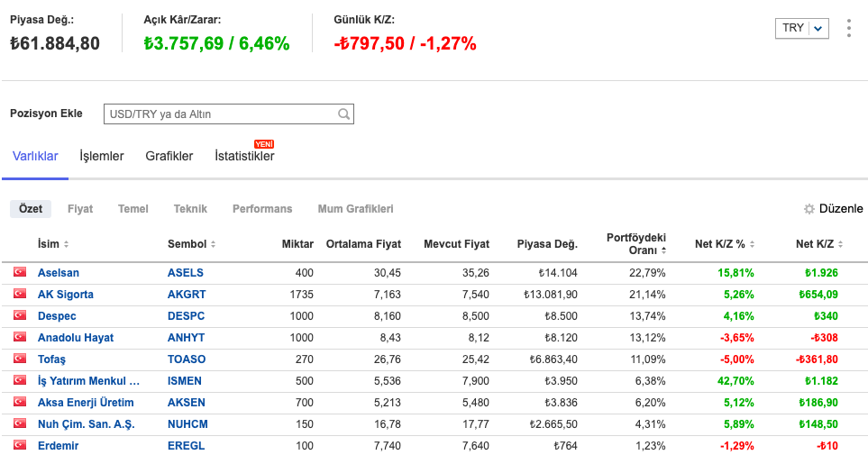Sort by Sembol column arrows

(x=213, y=245)
